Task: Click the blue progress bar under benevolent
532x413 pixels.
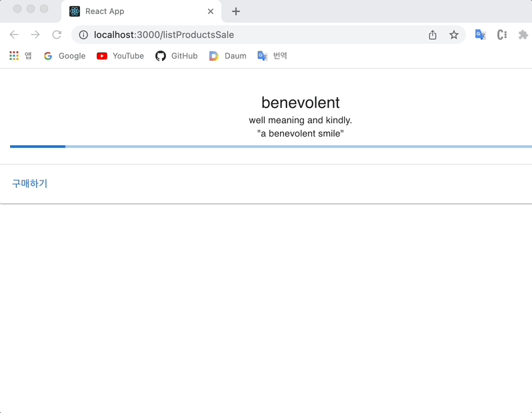Action: click(271, 147)
